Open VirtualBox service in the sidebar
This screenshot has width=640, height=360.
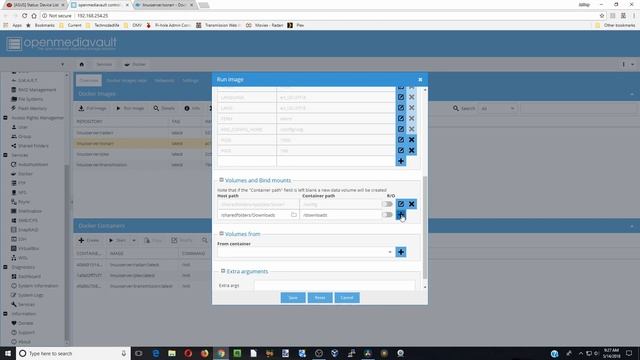click(x=24, y=248)
